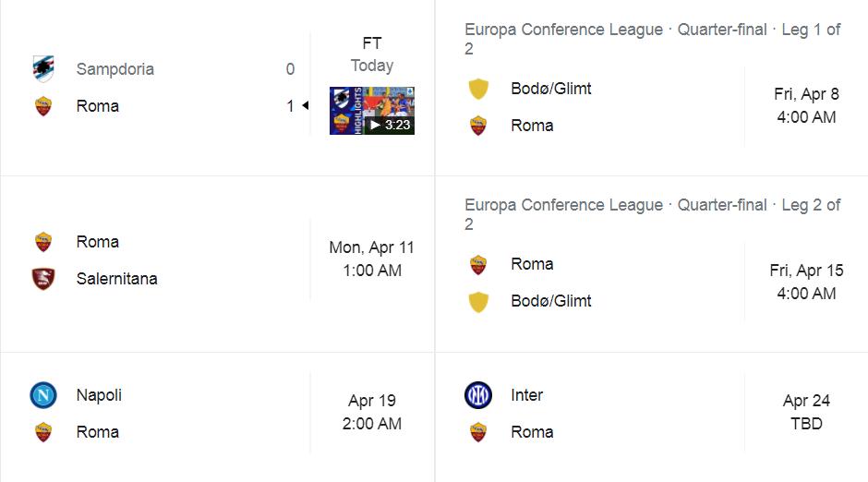Image resolution: width=868 pixels, height=482 pixels.
Task: Open the Sampdoria team name link
Action: (115, 69)
